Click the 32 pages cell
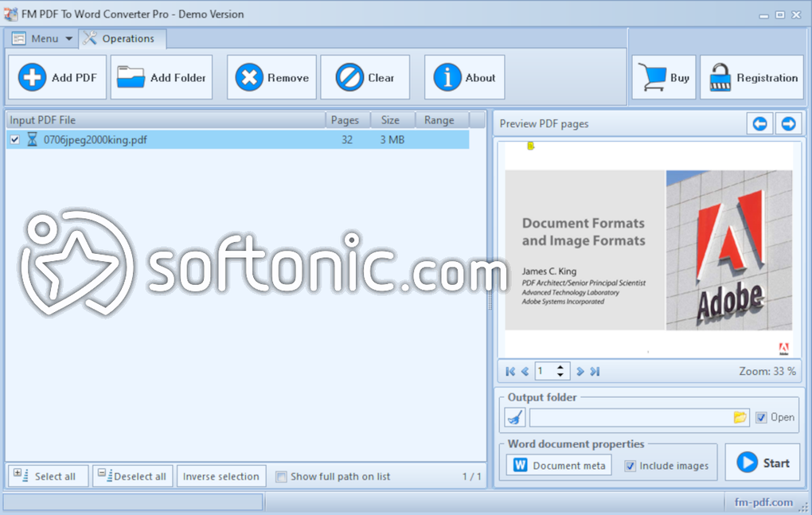Viewport: 812px width, 515px height. [347, 140]
